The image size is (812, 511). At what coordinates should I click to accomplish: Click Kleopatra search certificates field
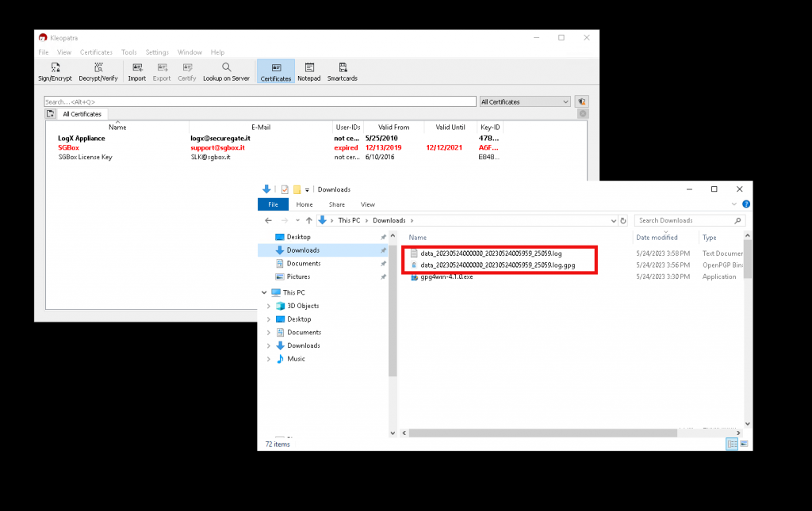260,102
